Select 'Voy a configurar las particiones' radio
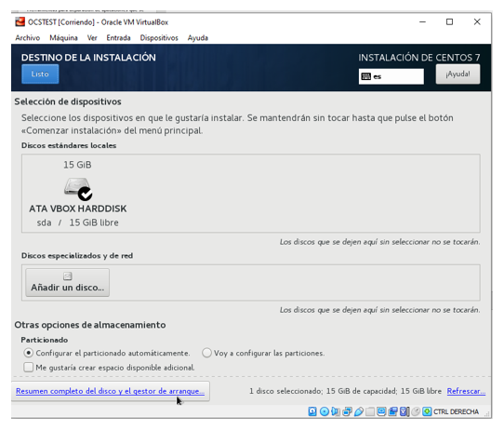504x431 pixels. 206,353
